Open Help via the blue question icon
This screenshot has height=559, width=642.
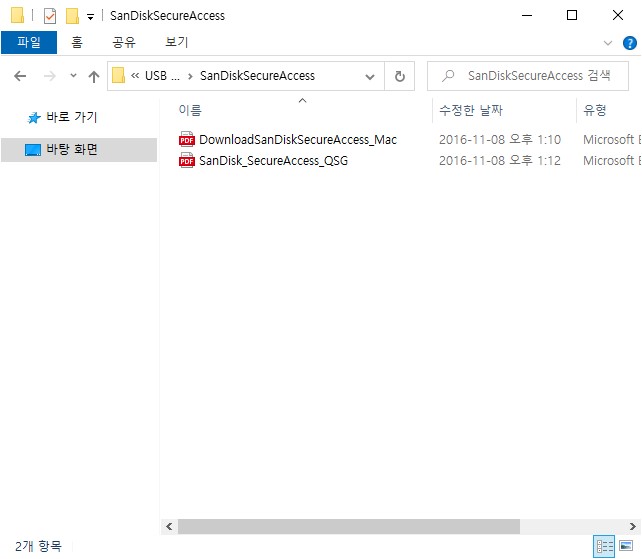(x=629, y=43)
